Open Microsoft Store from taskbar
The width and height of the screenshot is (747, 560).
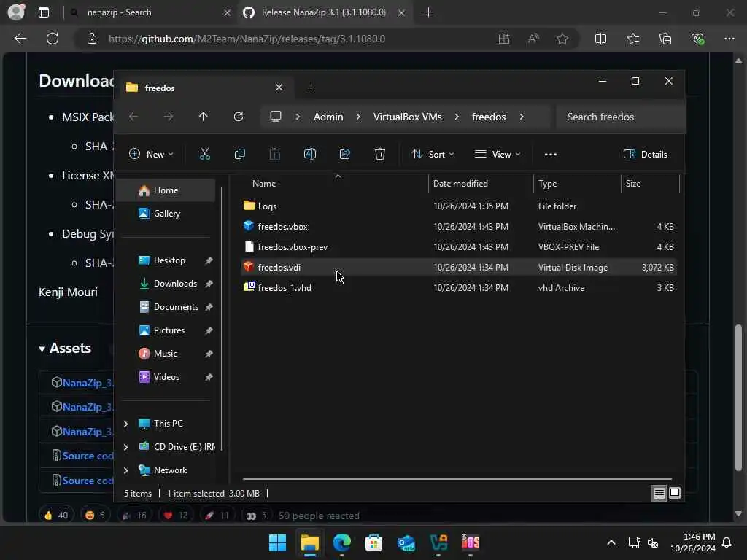click(374, 542)
